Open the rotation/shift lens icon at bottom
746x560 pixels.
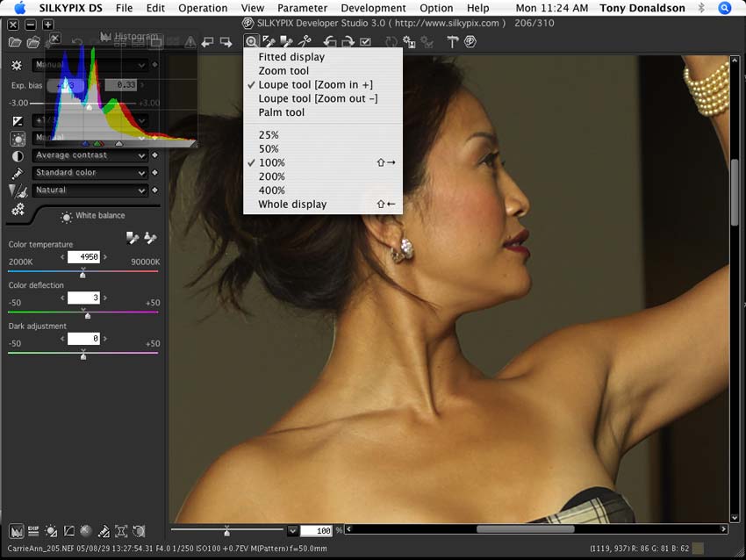tap(121, 531)
